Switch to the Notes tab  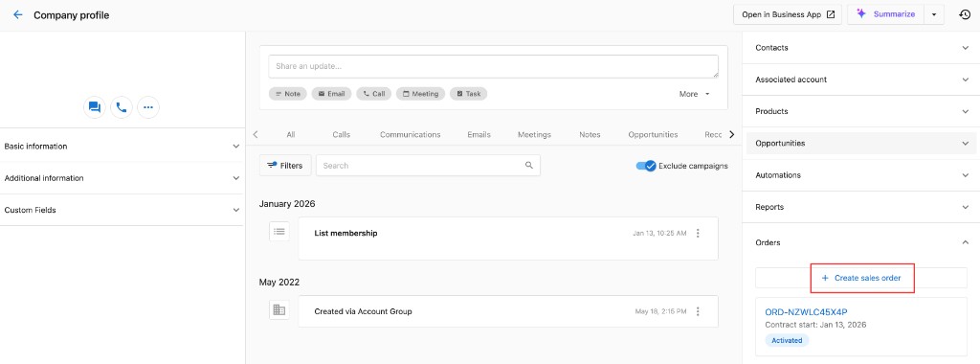click(590, 134)
